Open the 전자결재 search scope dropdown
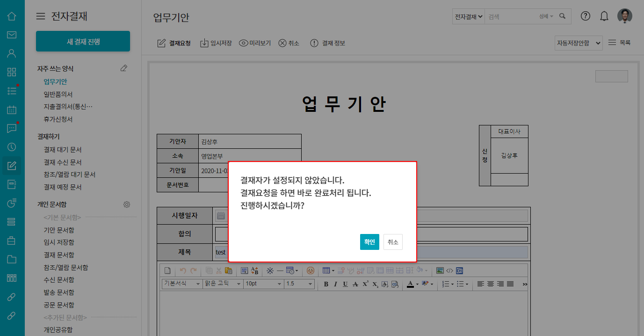Screen dimensions: 644x336 (469, 16)
